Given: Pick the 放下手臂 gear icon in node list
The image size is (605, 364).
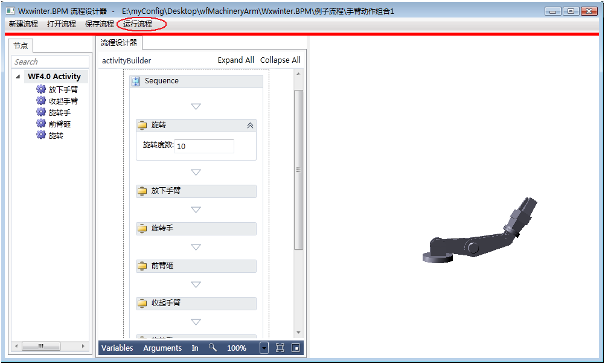Looking at the screenshot, I should point(41,89).
